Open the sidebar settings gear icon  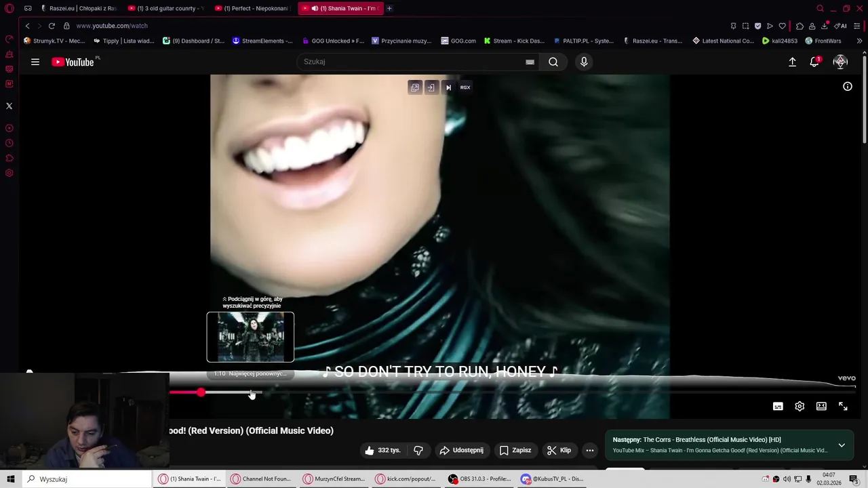9,173
